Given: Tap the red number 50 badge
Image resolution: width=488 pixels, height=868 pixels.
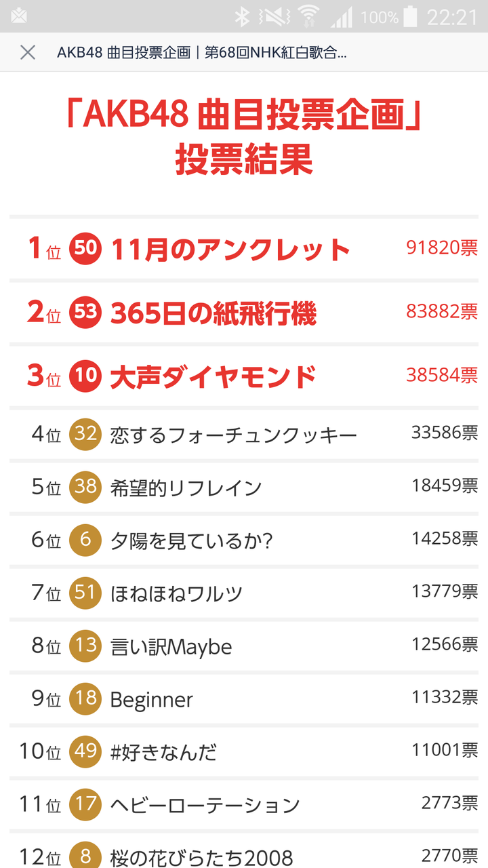Looking at the screenshot, I should pyautogui.click(x=85, y=249).
